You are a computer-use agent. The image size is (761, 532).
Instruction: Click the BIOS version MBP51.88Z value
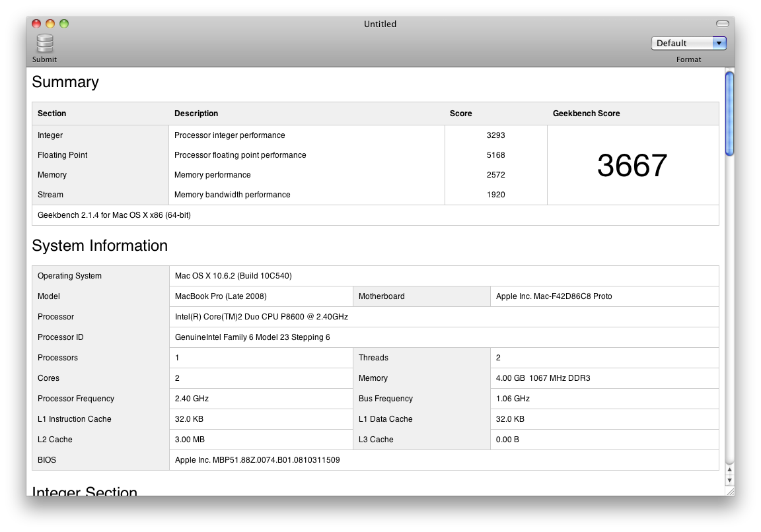257,460
